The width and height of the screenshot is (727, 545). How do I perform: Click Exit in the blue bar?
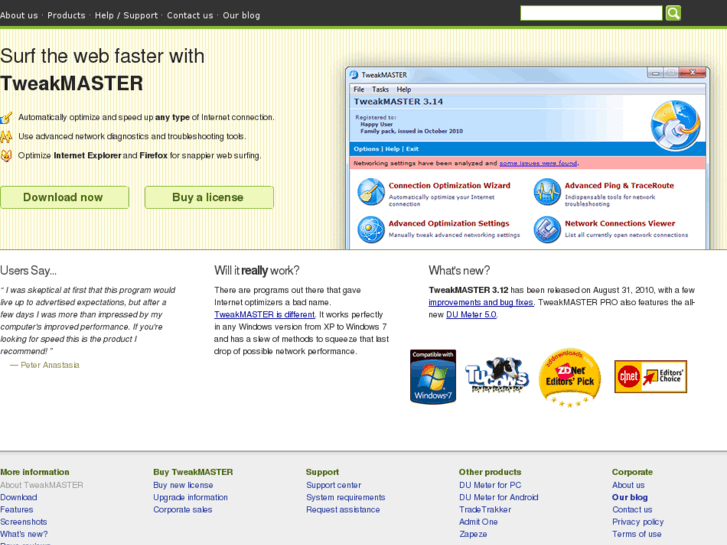tap(412, 149)
